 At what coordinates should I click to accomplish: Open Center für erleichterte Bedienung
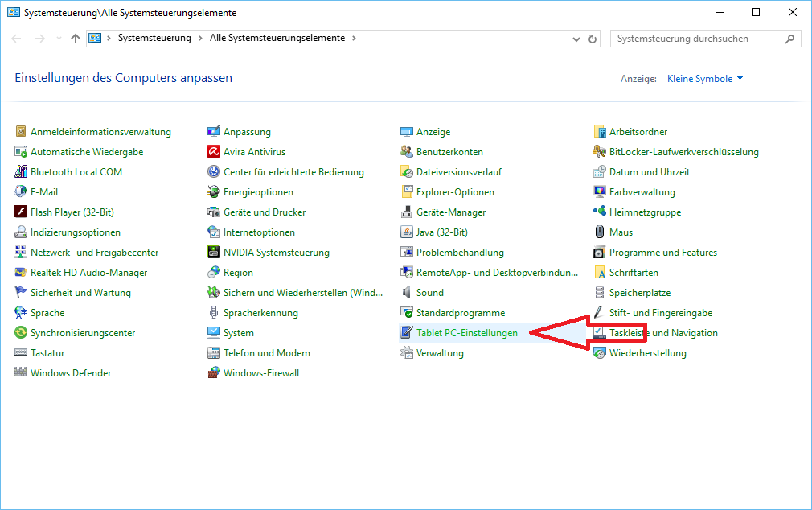pos(293,172)
